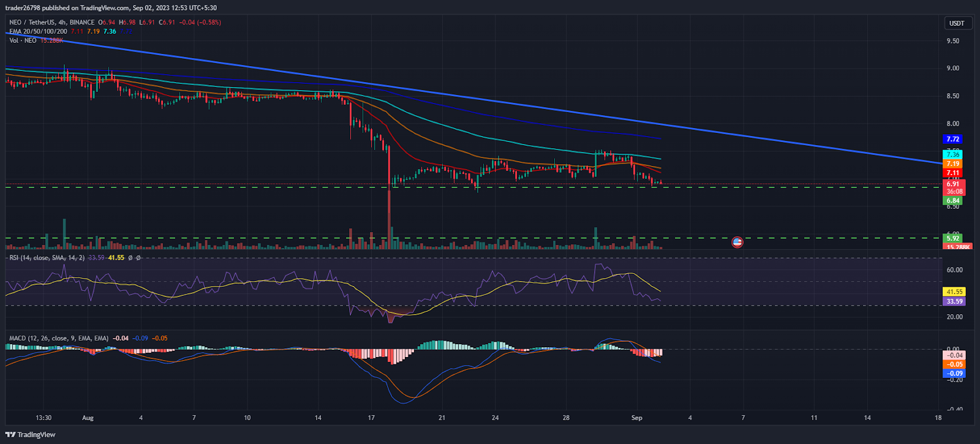Click the '9.00' price axis value
The height and width of the screenshot is (444, 980).
953,69
